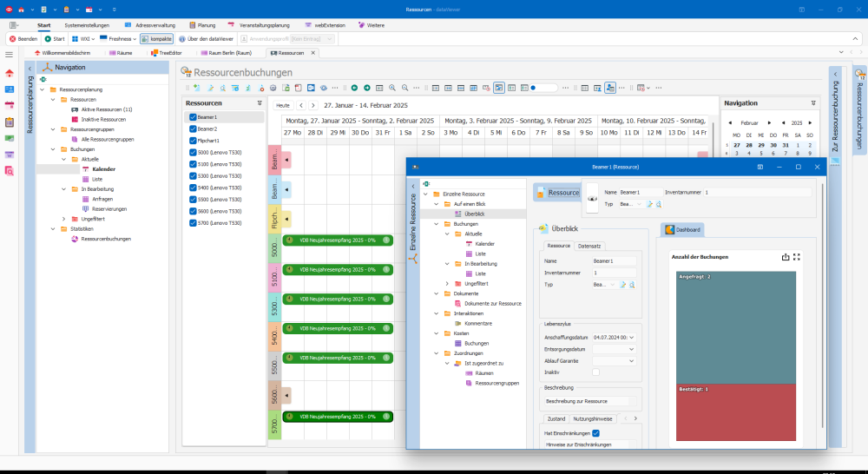Toggle the Inaktiv checkbox
The image size is (868, 474).
click(x=595, y=372)
